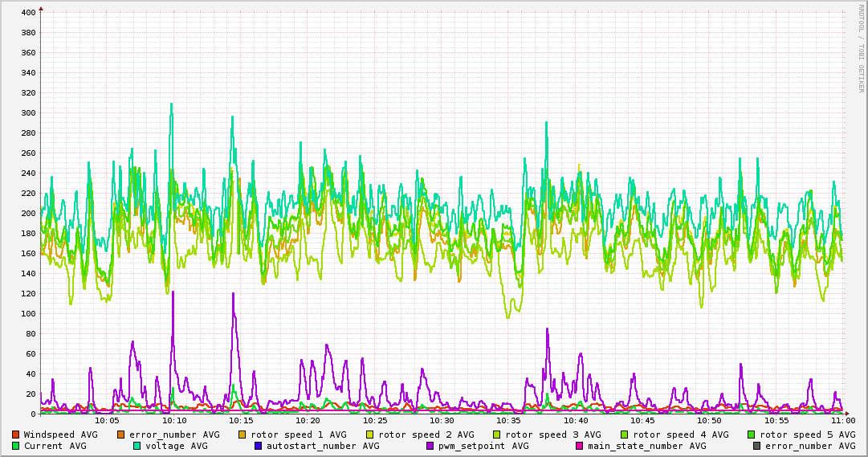Click the pink main_state_number legend swatch
The width and height of the screenshot is (868, 457).
[580, 446]
